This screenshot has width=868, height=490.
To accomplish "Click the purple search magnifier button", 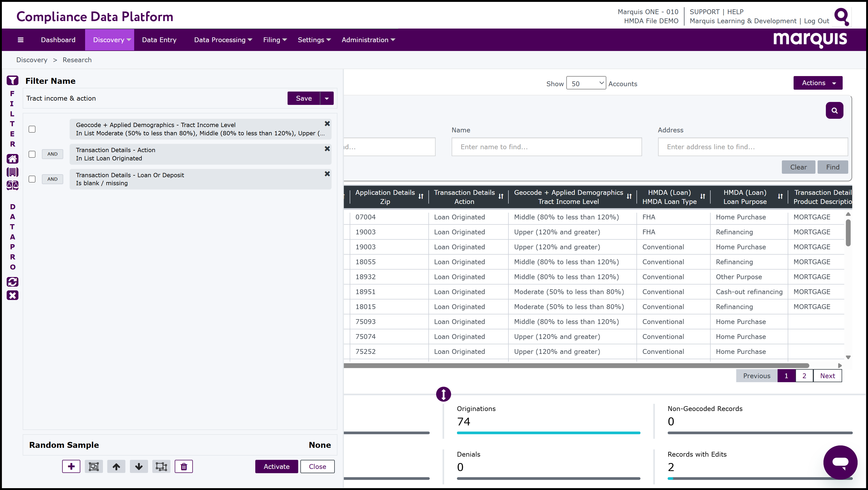I will (834, 110).
